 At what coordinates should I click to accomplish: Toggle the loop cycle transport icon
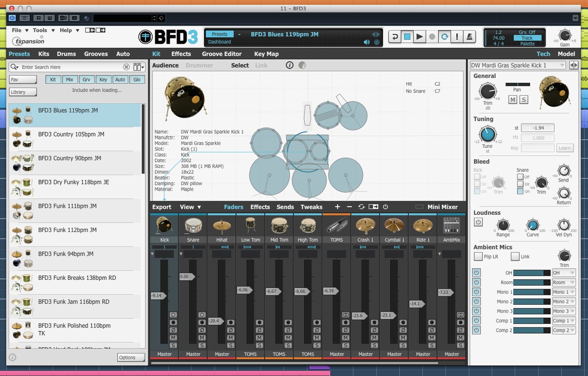click(x=445, y=37)
